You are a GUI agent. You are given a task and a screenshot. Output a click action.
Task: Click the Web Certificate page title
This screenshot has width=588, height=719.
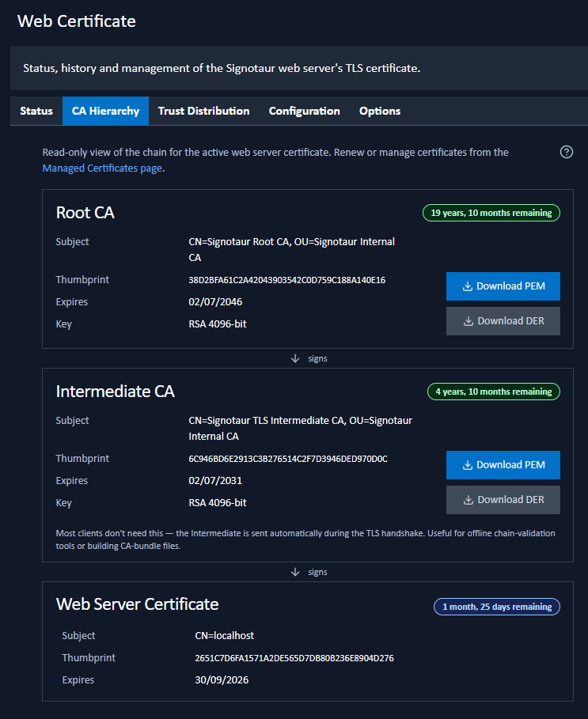click(77, 21)
